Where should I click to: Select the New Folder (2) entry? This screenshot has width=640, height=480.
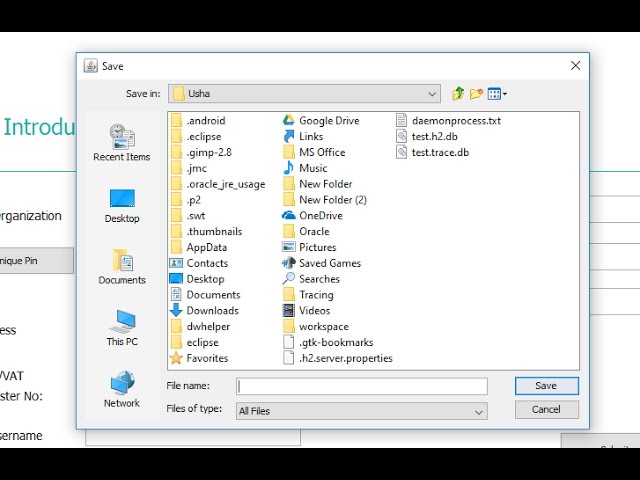pos(325,200)
